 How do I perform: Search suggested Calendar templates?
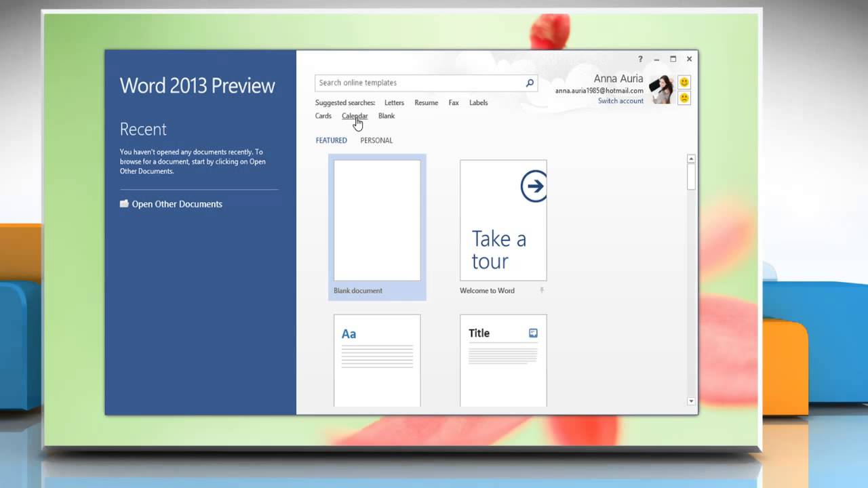[x=355, y=116]
